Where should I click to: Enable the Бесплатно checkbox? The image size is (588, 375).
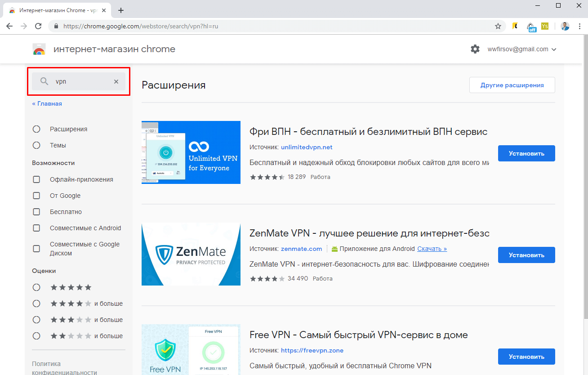tap(37, 212)
